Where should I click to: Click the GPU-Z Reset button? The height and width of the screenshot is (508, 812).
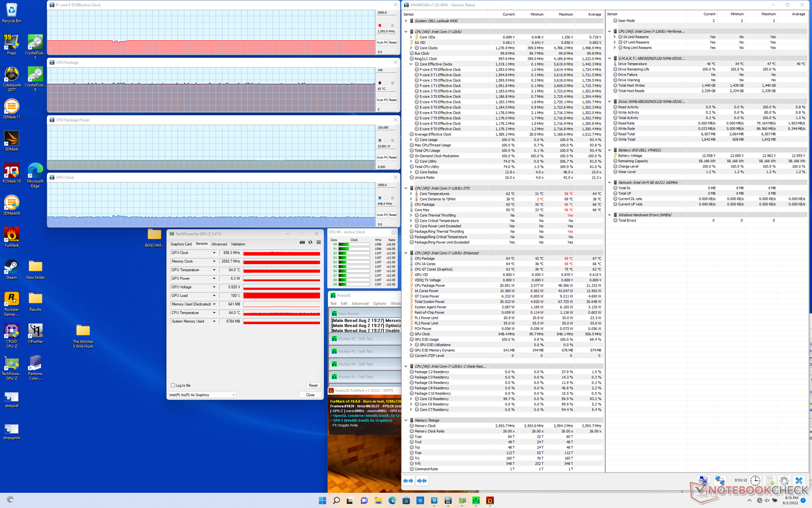click(313, 385)
